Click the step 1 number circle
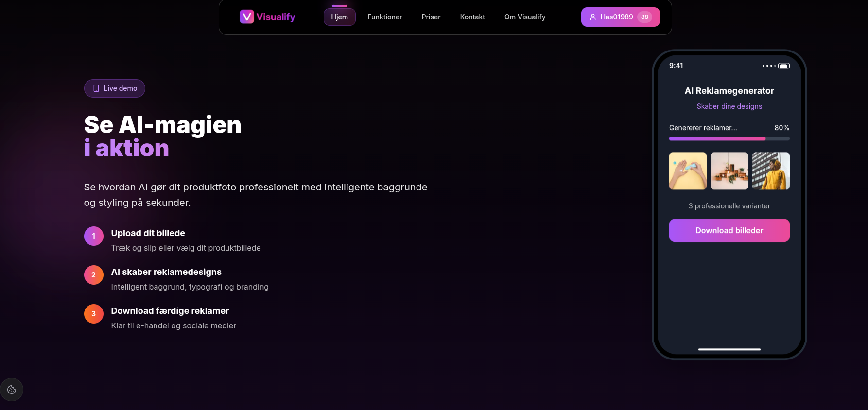The image size is (868, 410). point(94,236)
